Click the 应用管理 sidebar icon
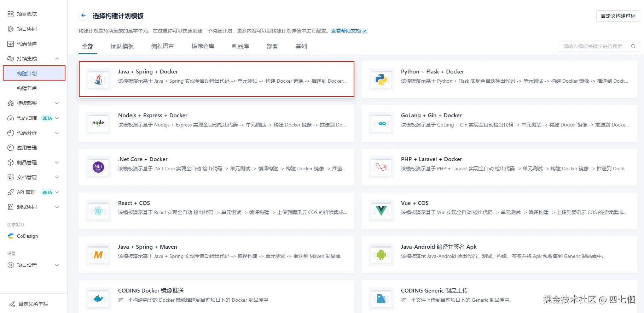This screenshot has height=313, width=644. (11, 148)
